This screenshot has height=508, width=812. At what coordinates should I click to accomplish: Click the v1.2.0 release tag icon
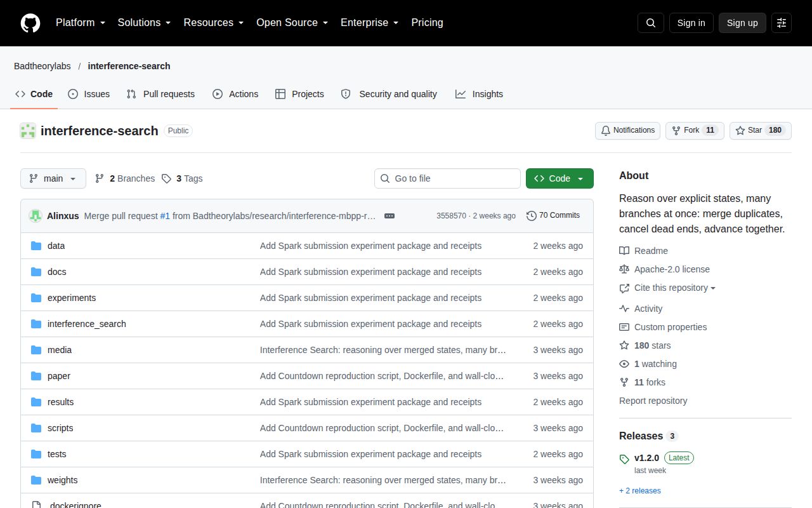(x=624, y=458)
